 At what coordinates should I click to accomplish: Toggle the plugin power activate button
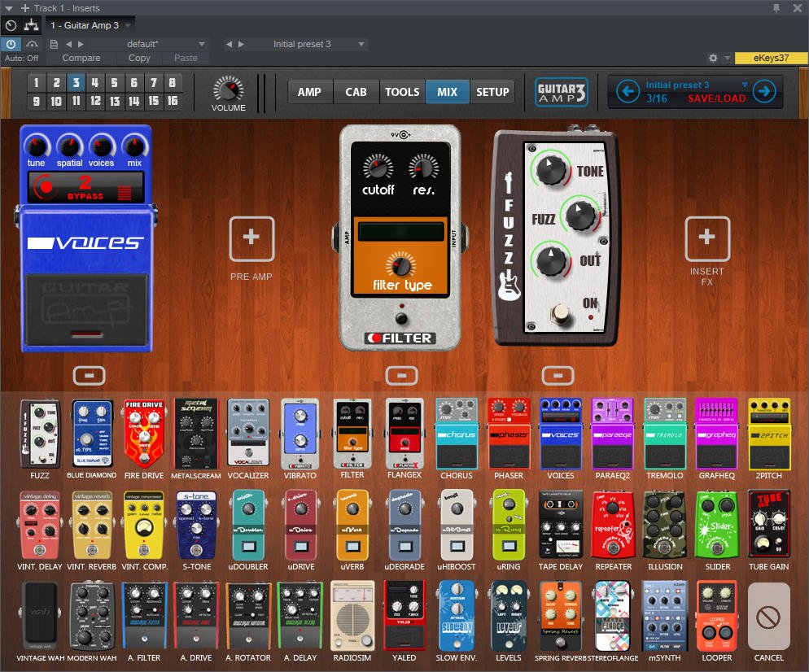coord(11,44)
